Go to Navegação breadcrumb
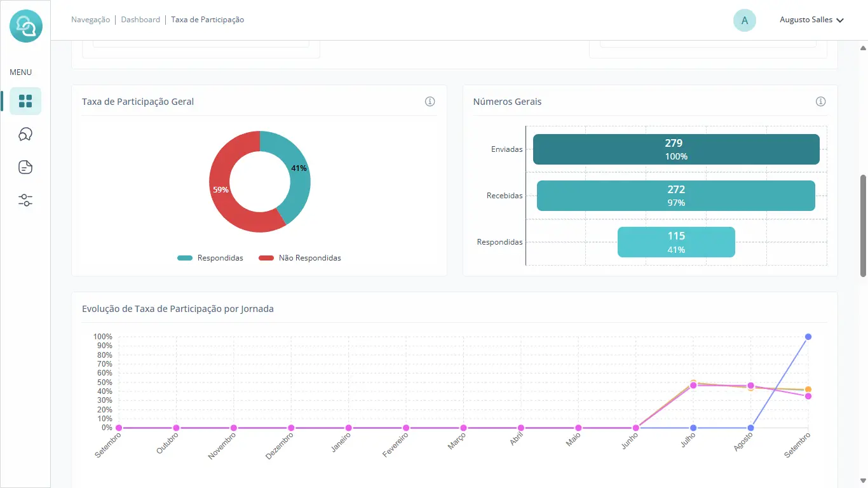The height and width of the screenshot is (488, 868). [90, 20]
